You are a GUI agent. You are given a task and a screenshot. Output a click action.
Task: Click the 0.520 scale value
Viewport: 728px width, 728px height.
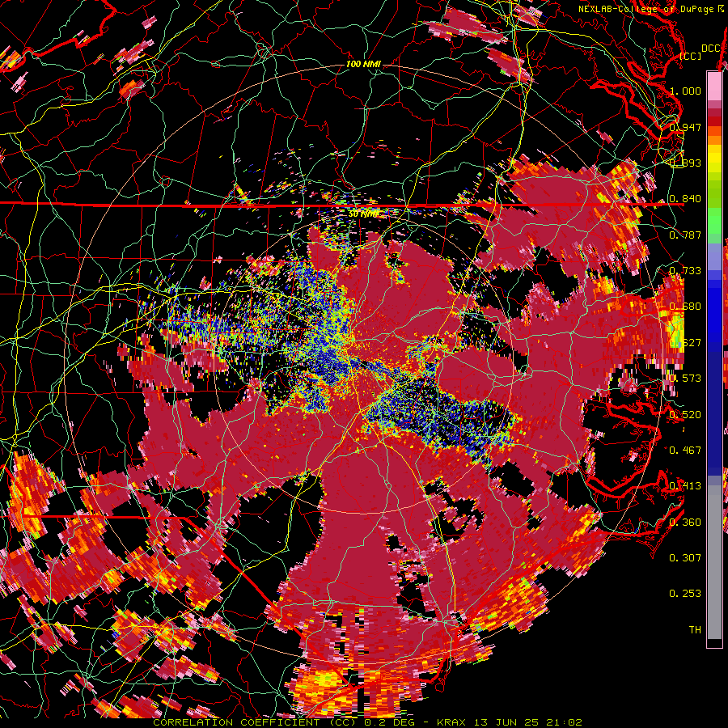[x=685, y=414]
